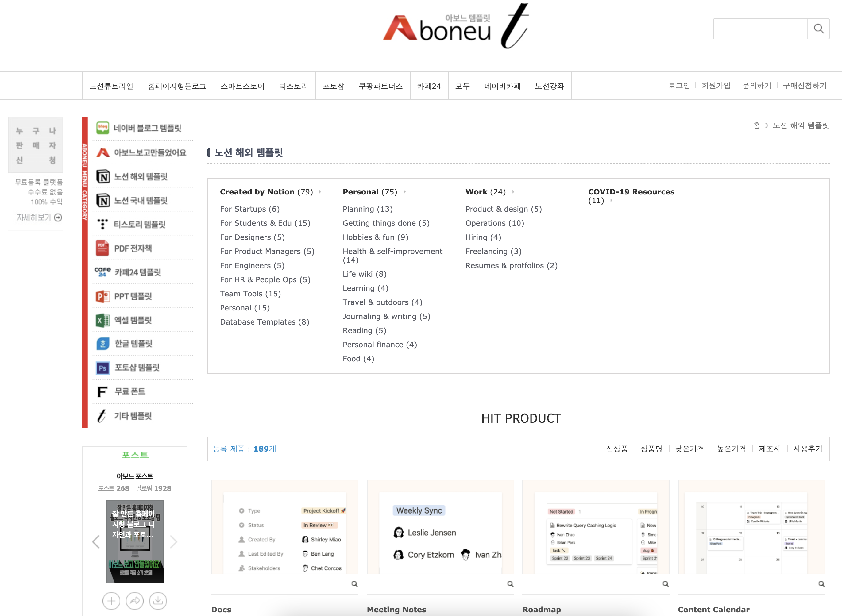This screenshot has width=842, height=616.
Task: Open the Database Templates (8) subcategory
Action: (x=265, y=322)
